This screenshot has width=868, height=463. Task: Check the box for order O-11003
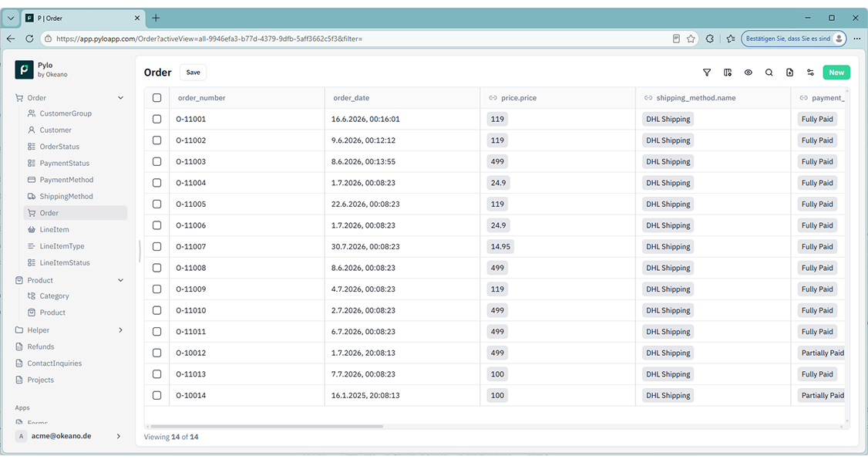[156, 162]
